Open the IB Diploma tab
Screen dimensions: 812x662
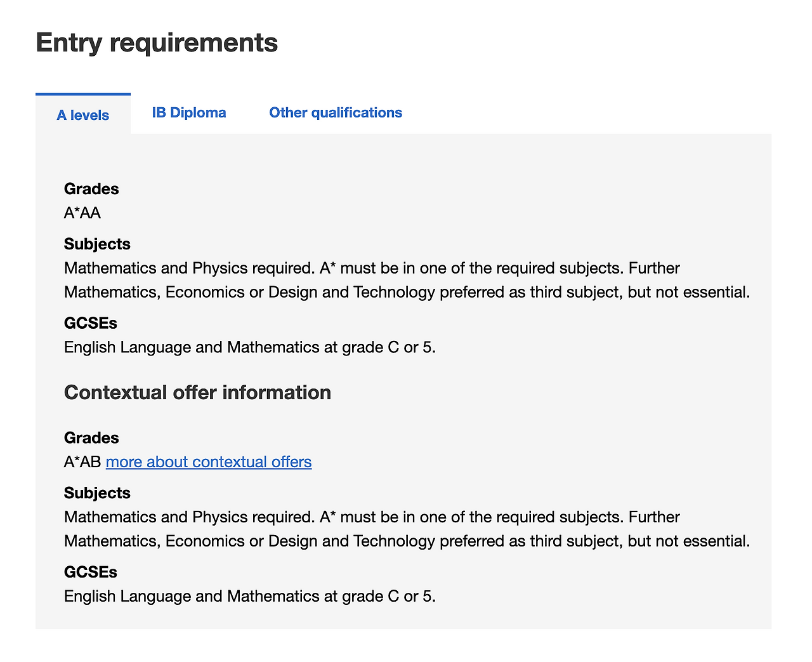pos(189,112)
